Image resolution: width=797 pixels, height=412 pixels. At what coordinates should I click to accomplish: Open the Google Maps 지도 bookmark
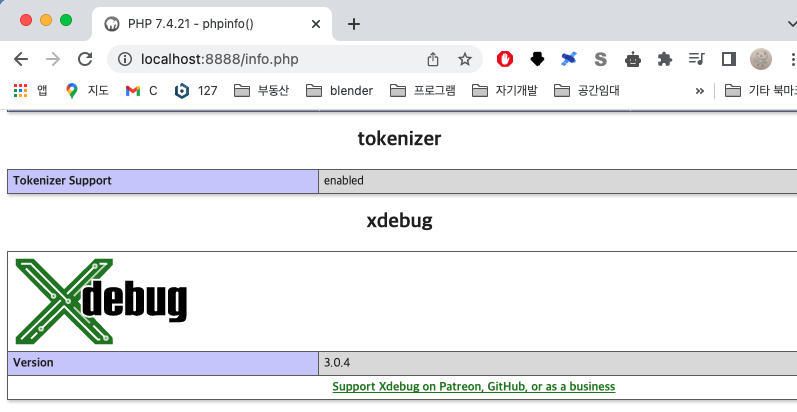[x=87, y=90]
